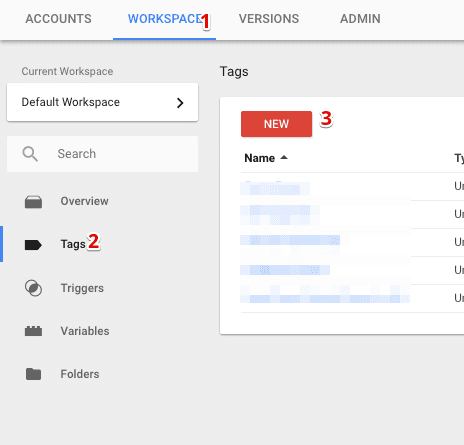The height and width of the screenshot is (445, 464).
Task: Click the Folders folder icon
Action: (x=33, y=374)
